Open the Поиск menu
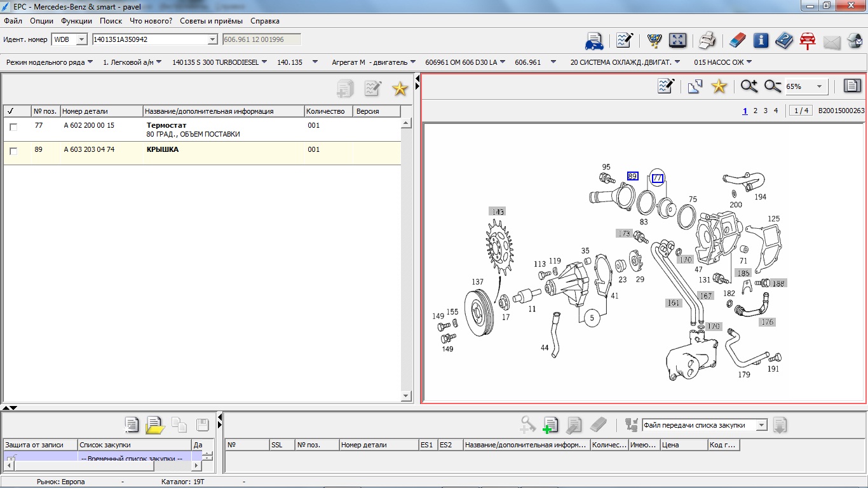 pyautogui.click(x=111, y=21)
